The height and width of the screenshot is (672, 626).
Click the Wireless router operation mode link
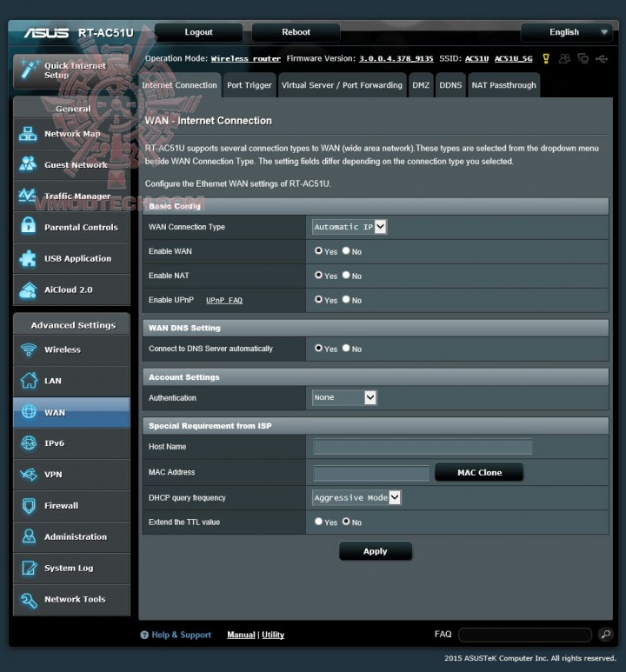click(246, 59)
